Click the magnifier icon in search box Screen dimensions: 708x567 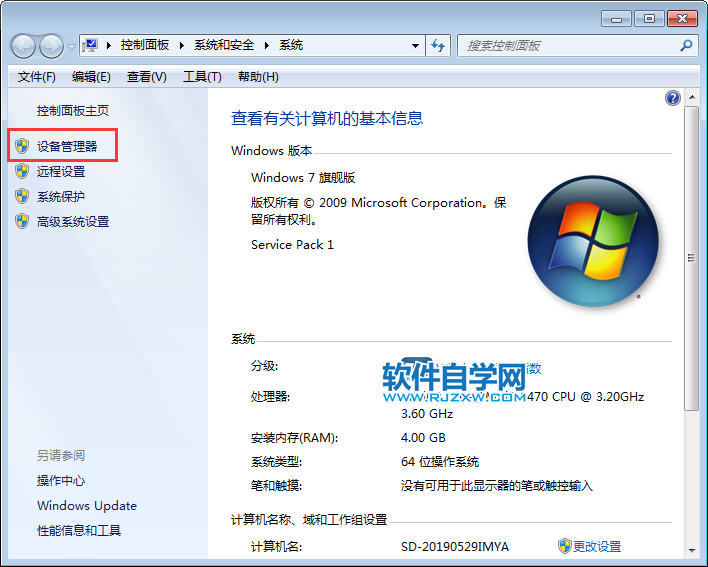tap(686, 45)
